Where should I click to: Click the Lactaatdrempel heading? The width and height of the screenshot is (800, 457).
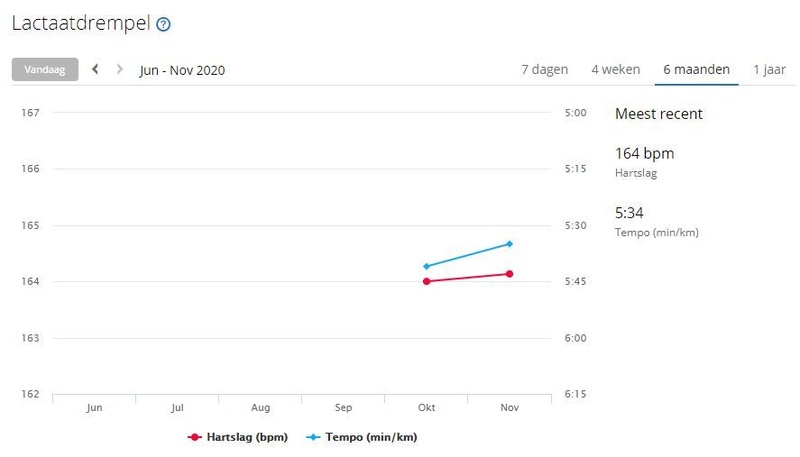82,23
